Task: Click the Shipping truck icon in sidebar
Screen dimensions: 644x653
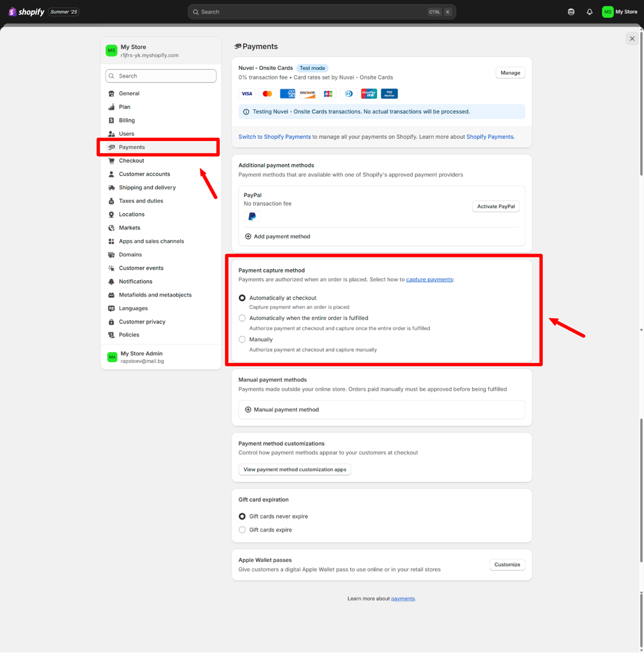Action: 112,188
